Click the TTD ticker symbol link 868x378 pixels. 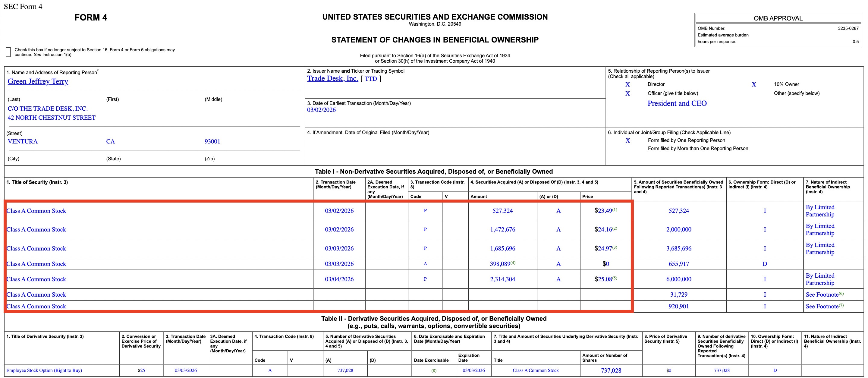[x=371, y=79]
